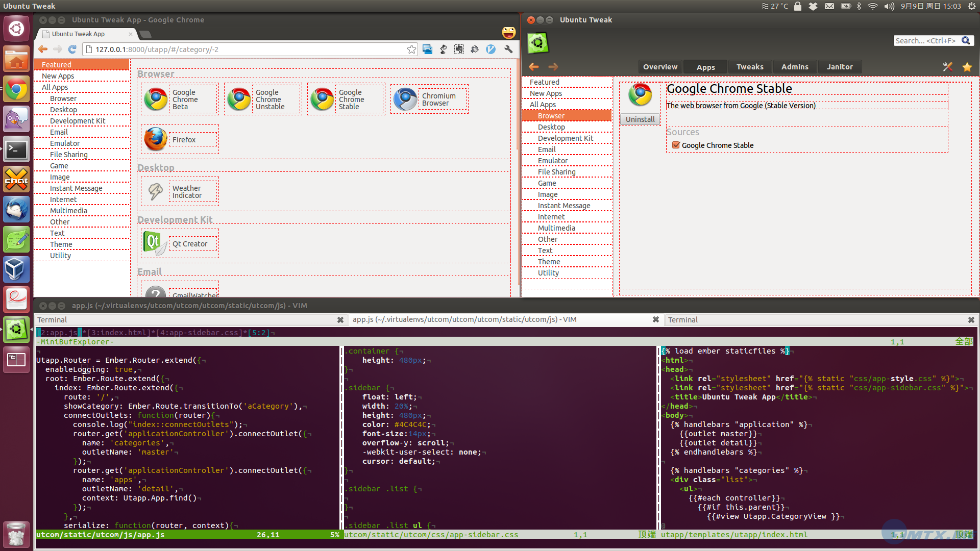Select New Apps in web page sidebar

tap(82, 76)
